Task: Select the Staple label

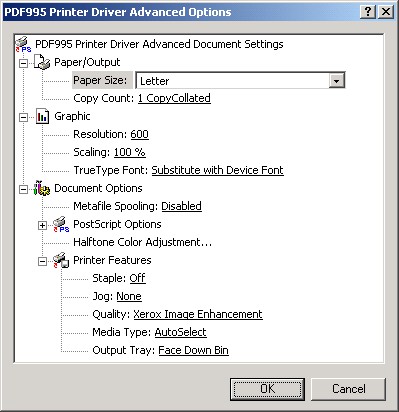Action: pos(109,278)
